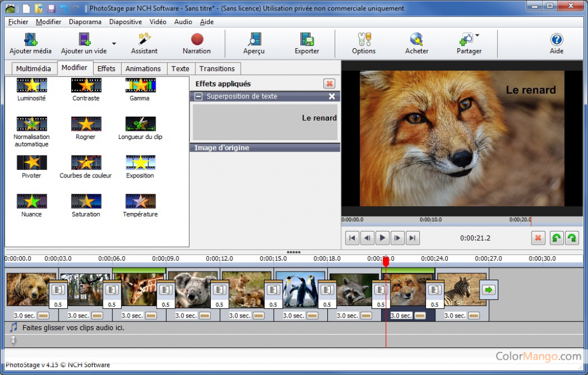
Task: Select the zebra clip thumbnail
Action: pos(462,289)
